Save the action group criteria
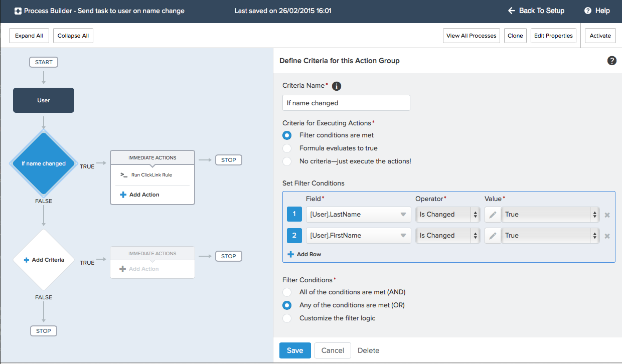 pyautogui.click(x=295, y=350)
